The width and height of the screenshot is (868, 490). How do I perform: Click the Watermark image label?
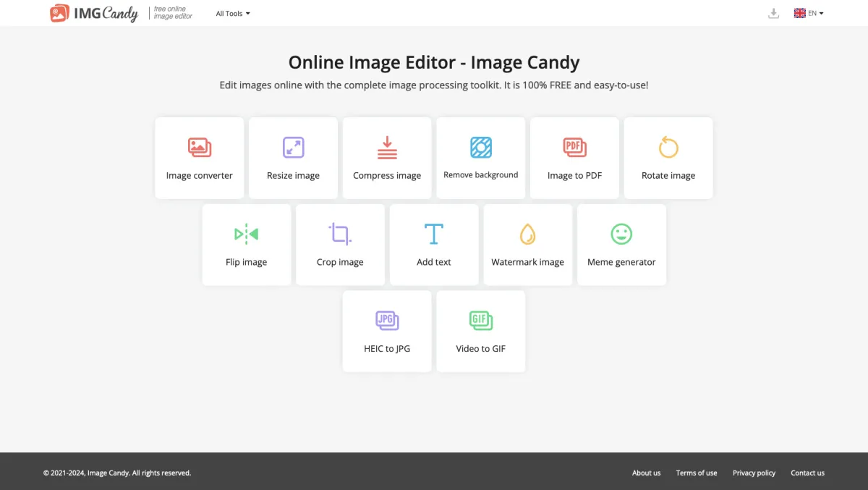click(527, 262)
